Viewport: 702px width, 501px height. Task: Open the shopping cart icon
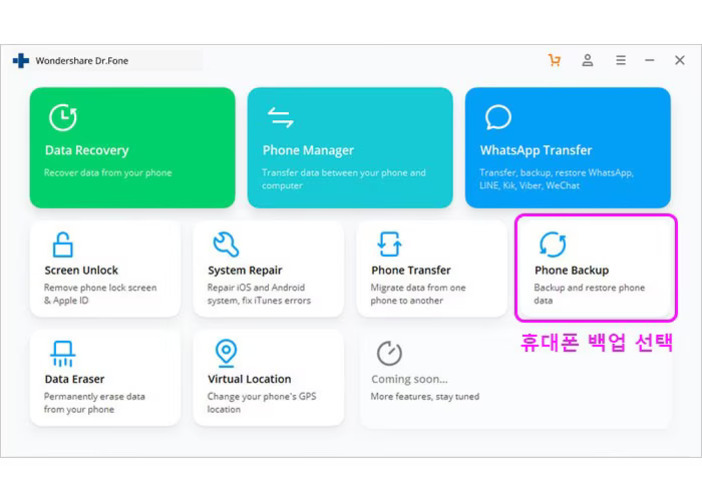pos(555,60)
